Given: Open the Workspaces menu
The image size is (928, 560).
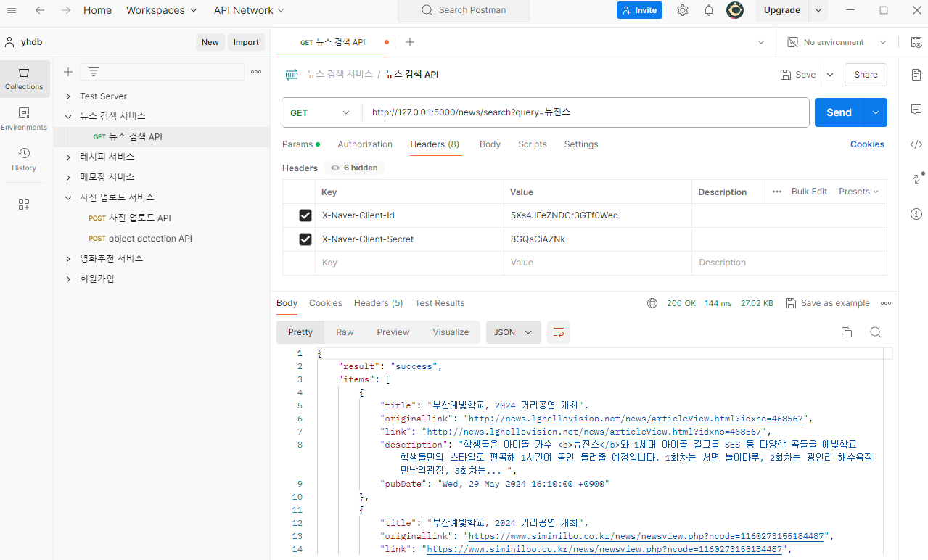Looking at the screenshot, I should point(162,10).
